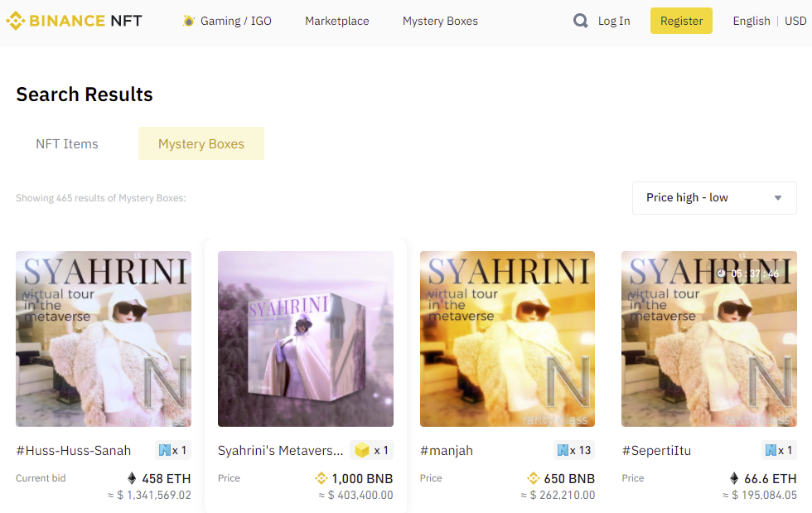Image resolution: width=812 pixels, height=513 pixels.
Task: Click the quantity badge on #SepertiItu
Action: point(779,450)
